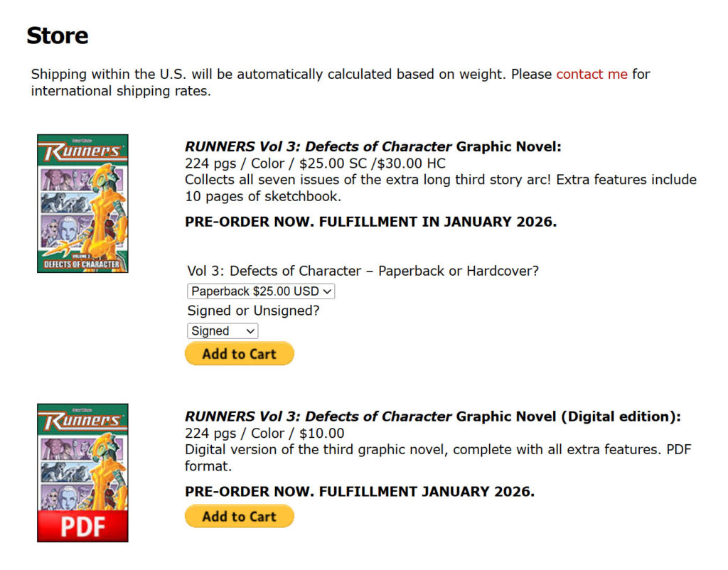Open the Paperback $25.00 USD dropdown
This screenshot has width=728, height=570.
pyautogui.click(x=261, y=291)
